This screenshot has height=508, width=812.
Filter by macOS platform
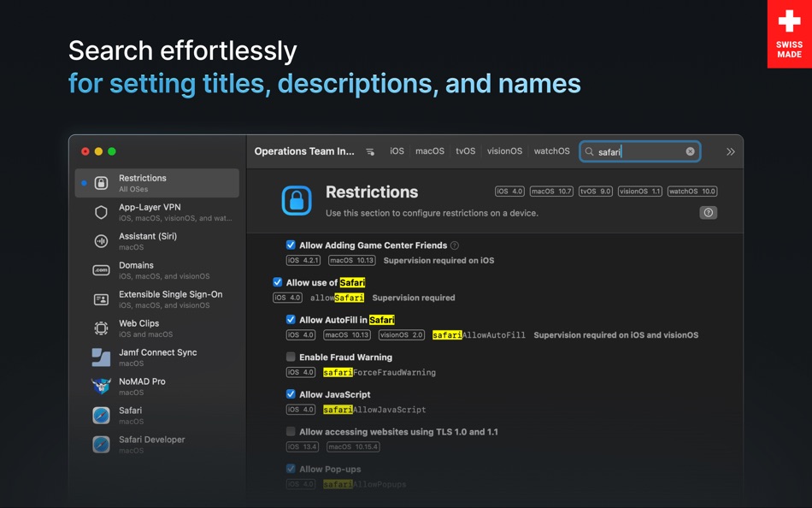[430, 151]
